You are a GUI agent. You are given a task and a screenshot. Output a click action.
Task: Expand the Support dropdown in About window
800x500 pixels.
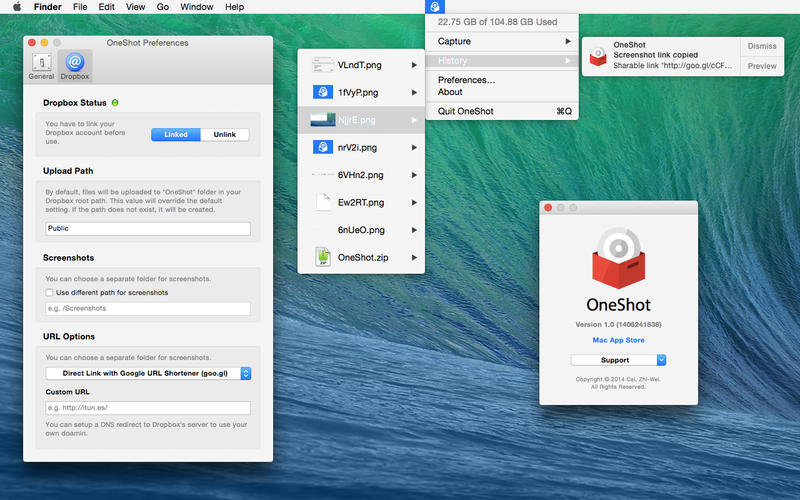coord(618,360)
